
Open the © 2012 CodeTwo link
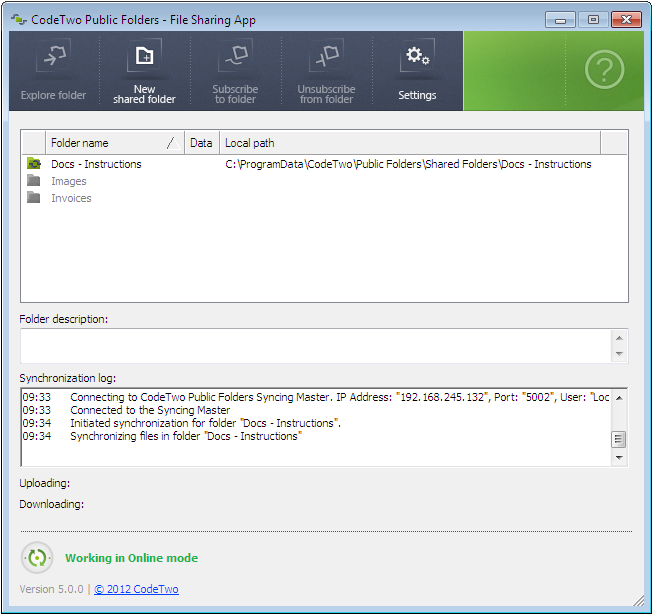[136, 589]
